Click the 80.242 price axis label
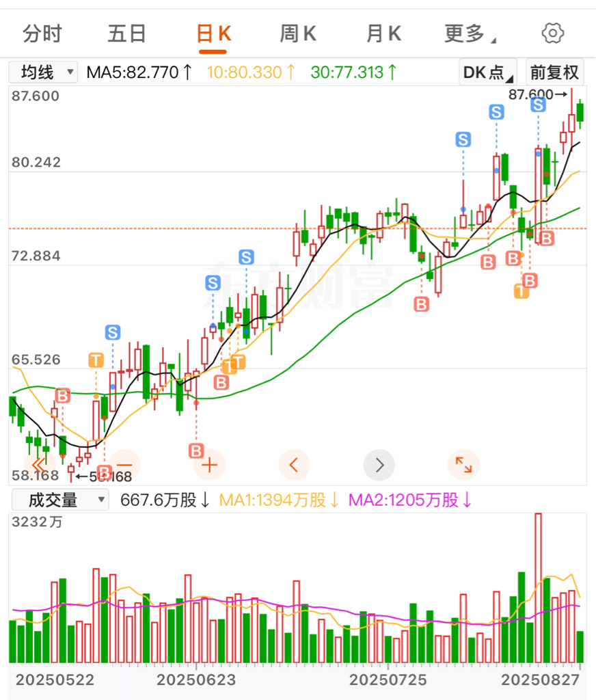The image size is (596, 700). pos(36,163)
